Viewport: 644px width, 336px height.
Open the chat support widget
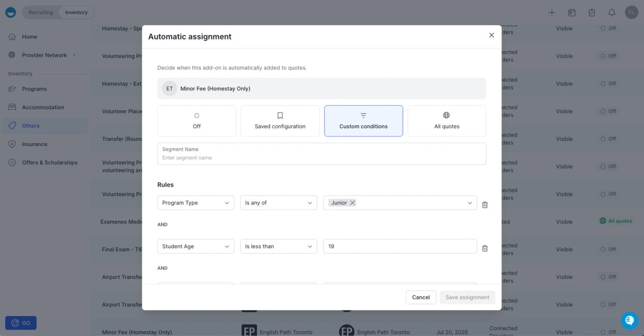click(630, 321)
